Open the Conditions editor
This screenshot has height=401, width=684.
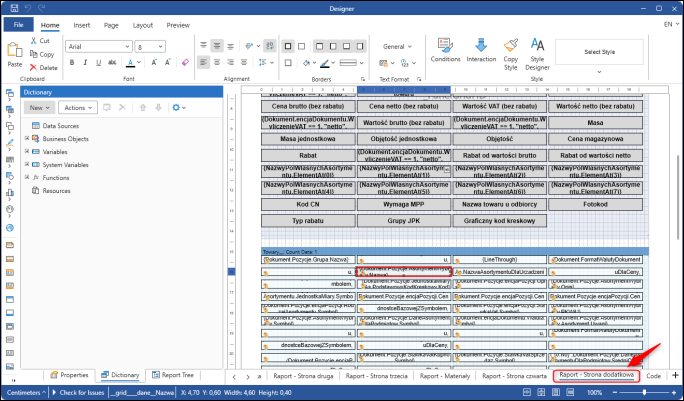[445, 50]
